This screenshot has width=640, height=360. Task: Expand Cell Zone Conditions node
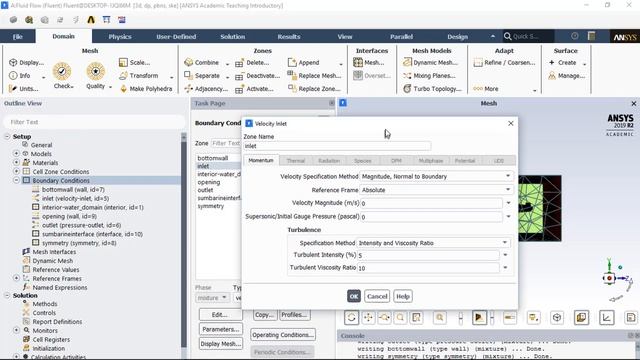click(16, 171)
